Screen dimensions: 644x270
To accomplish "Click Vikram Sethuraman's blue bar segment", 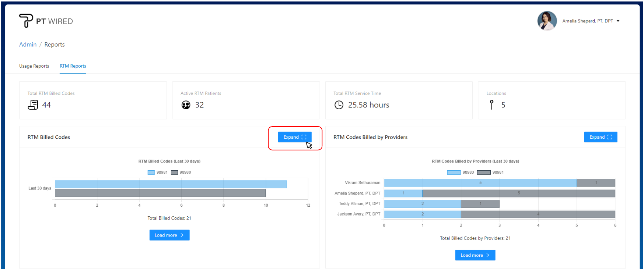I will [480, 183].
